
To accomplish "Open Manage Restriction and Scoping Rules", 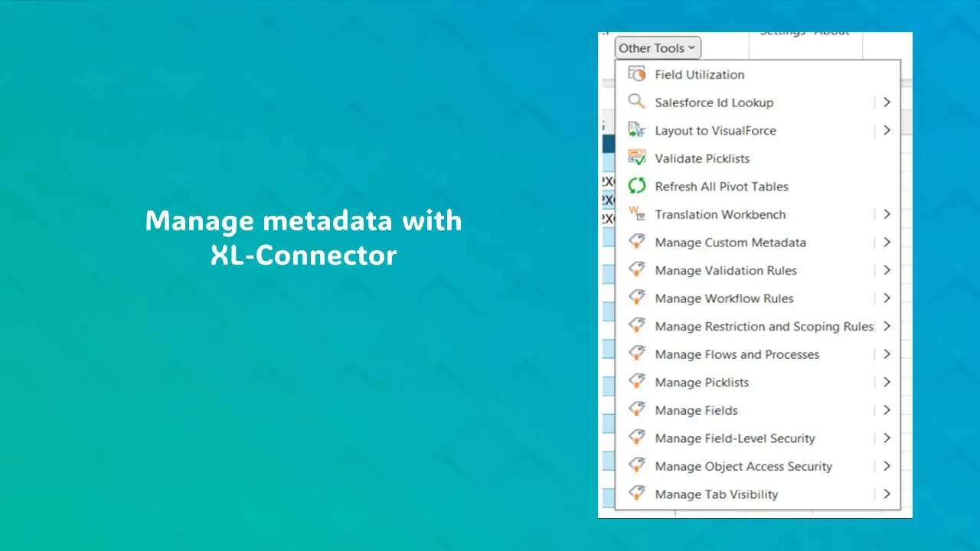I will 763,327.
